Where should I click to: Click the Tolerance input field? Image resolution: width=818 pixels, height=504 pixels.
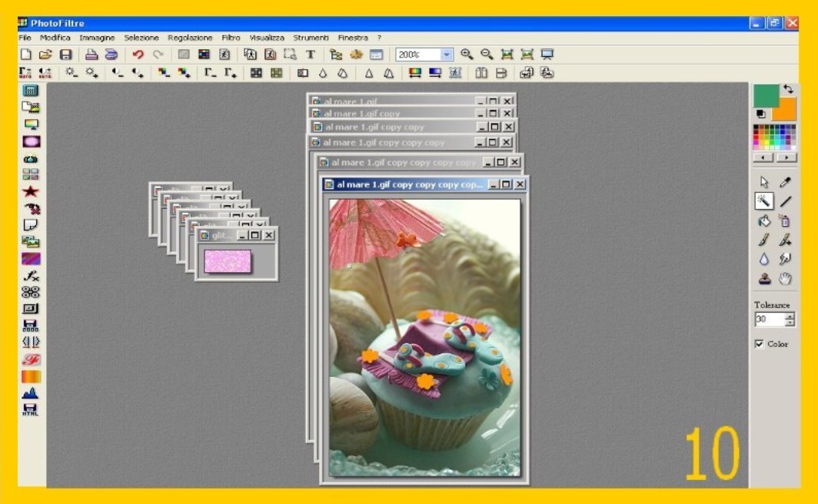click(768, 320)
